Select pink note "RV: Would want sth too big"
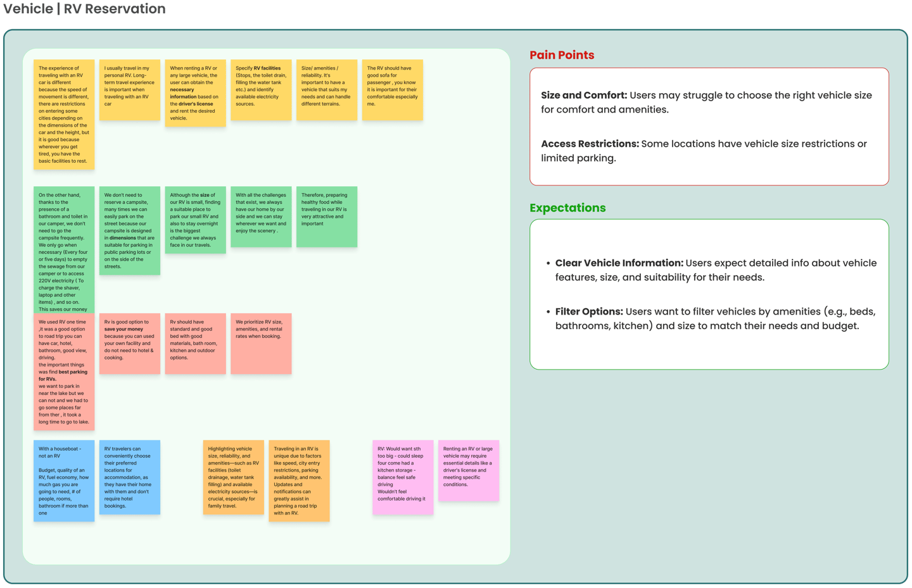Screen dimensions: 912x588 403,477
